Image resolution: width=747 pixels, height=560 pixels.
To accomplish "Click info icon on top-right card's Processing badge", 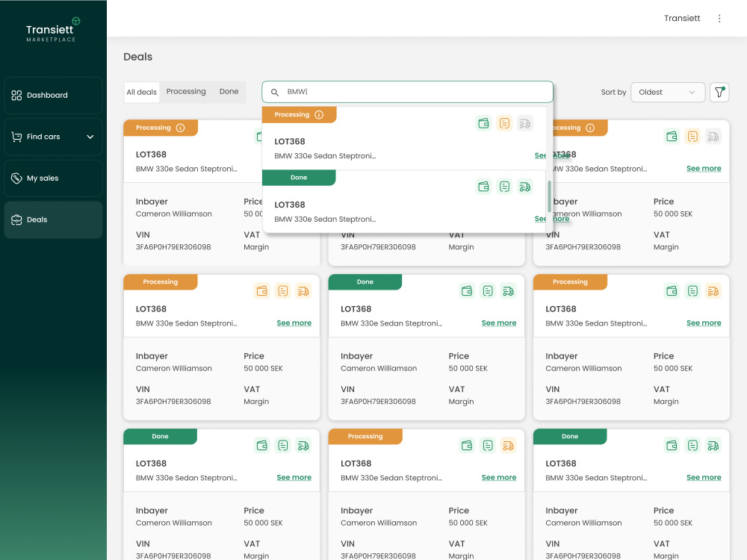I will [x=590, y=128].
